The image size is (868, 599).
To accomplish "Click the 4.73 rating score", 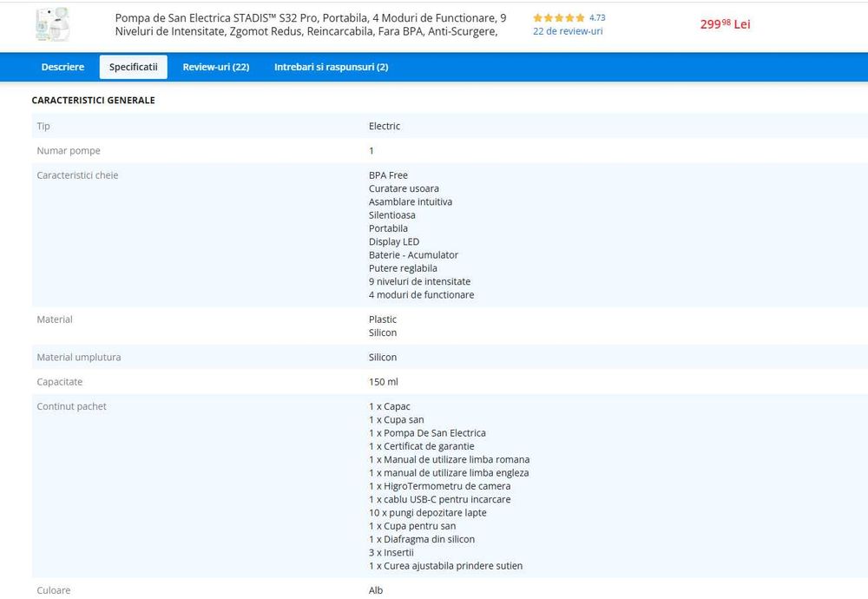I will point(597,17).
